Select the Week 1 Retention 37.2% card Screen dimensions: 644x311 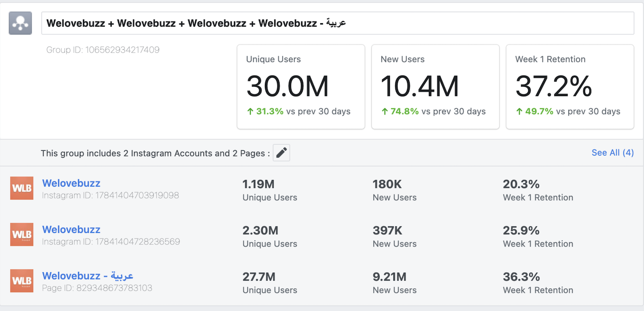[570, 87]
